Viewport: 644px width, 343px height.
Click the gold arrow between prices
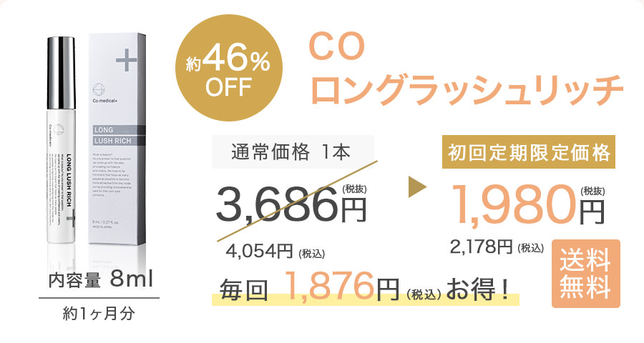coord(417,188)
